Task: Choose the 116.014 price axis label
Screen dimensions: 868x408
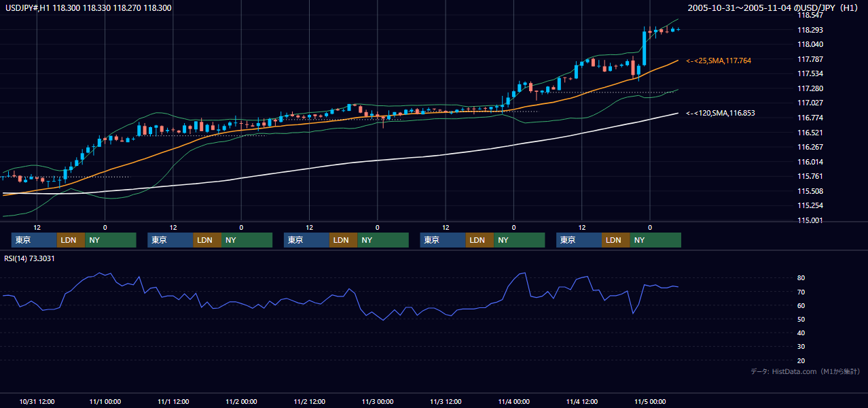Action: [812, 162]
